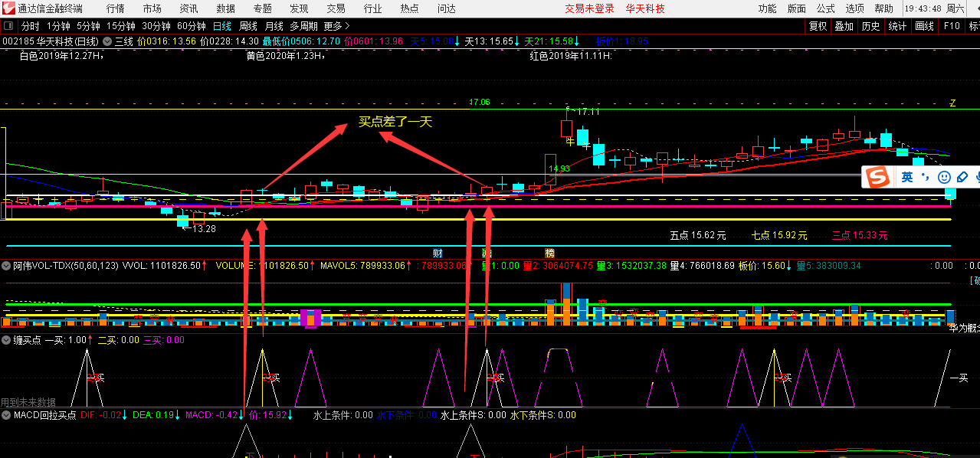Toggle Sogou punctuation mode icon

click(x=925, y=178)
